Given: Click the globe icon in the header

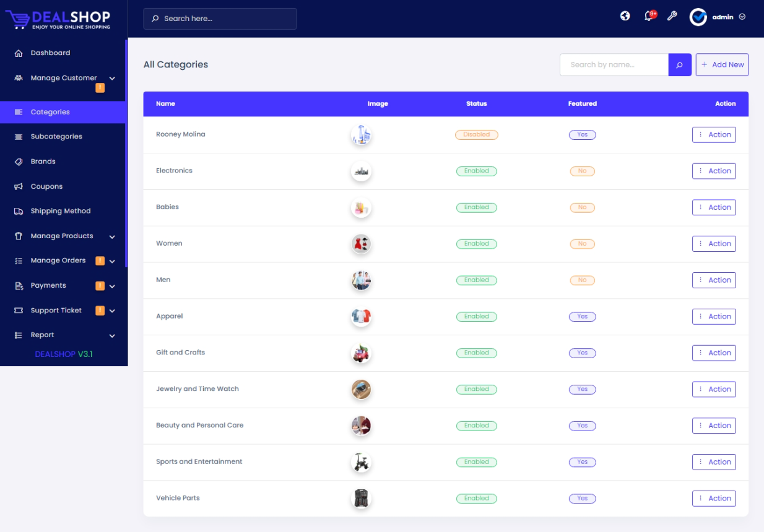Looking at the screenshot, I should click(x=625, y=16).
